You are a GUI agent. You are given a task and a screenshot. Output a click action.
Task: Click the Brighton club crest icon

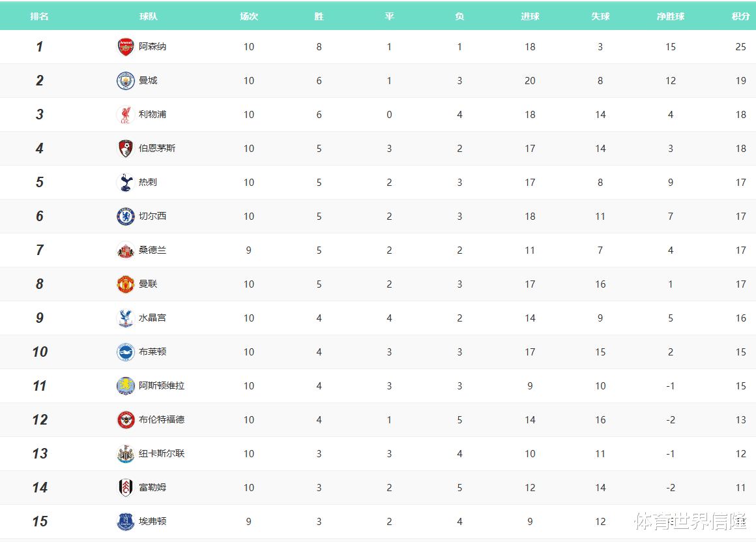point(126,352)
